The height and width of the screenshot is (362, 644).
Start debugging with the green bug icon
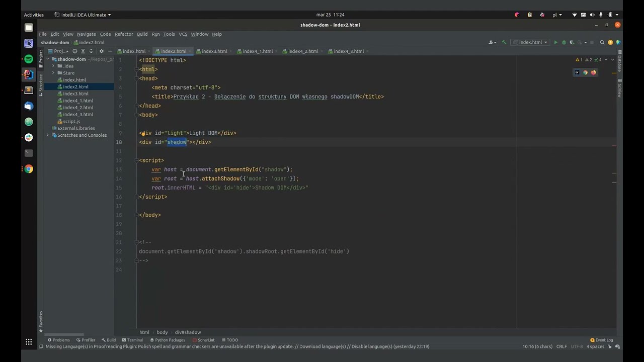click(563, 42)
